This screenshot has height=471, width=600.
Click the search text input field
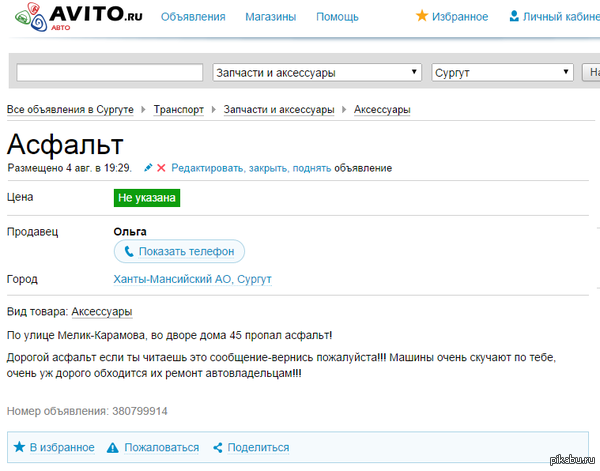pos(110,73)
